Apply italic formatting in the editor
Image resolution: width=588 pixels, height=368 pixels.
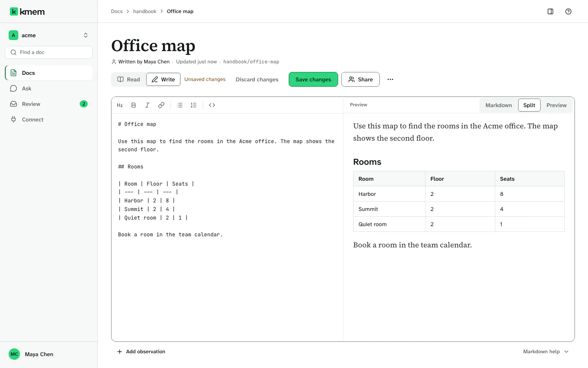pyautogui.click(x=147, y=105)
